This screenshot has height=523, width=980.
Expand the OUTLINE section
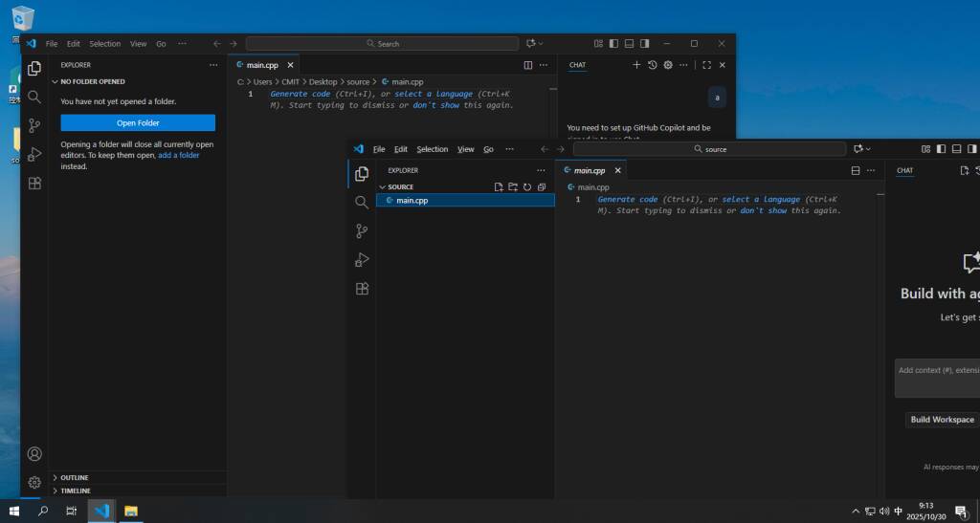point(74,477)
